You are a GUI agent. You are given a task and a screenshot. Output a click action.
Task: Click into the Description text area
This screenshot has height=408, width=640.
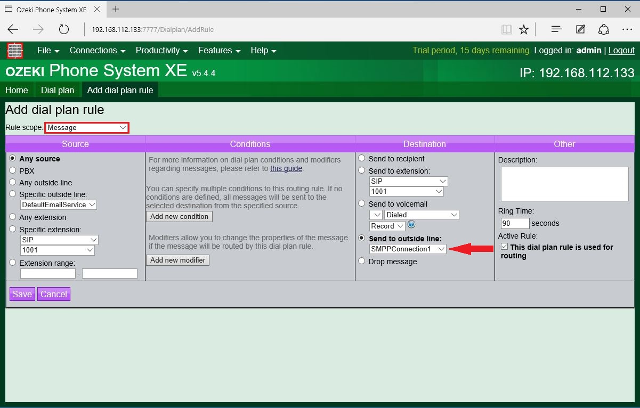click(564, 184)
